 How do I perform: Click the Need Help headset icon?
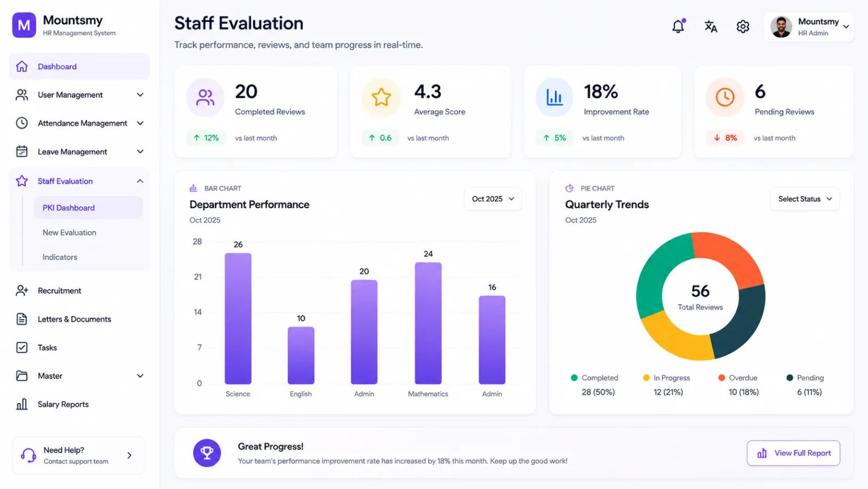(28, 455)
